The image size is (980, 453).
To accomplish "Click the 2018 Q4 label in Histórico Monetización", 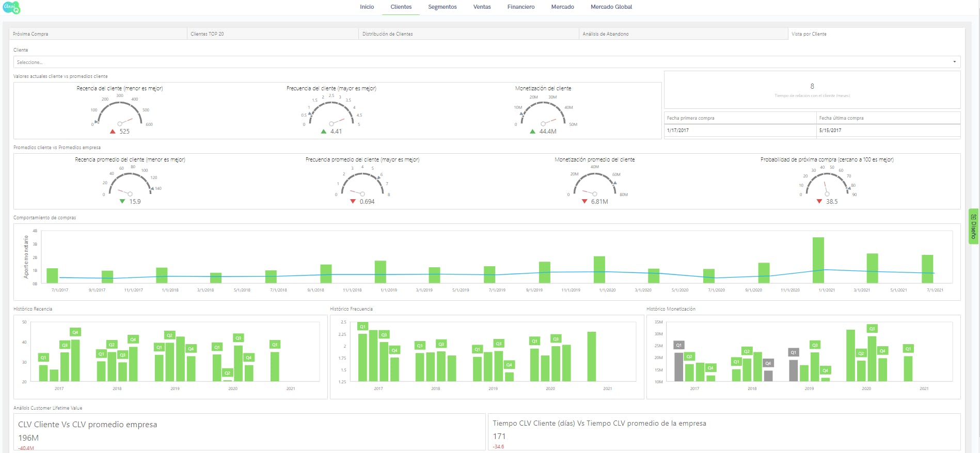I will 768,363.
